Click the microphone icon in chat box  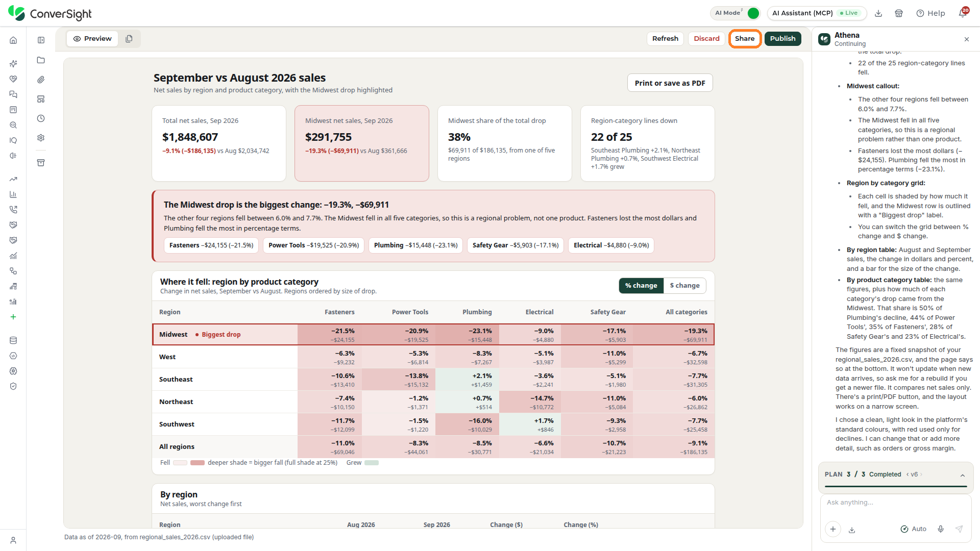click(x=941, y=529)
